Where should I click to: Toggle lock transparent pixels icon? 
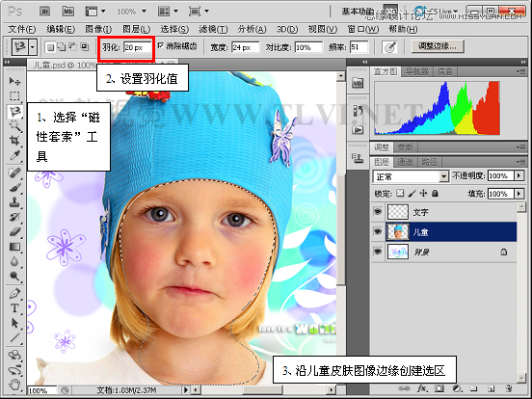(400, 193)
